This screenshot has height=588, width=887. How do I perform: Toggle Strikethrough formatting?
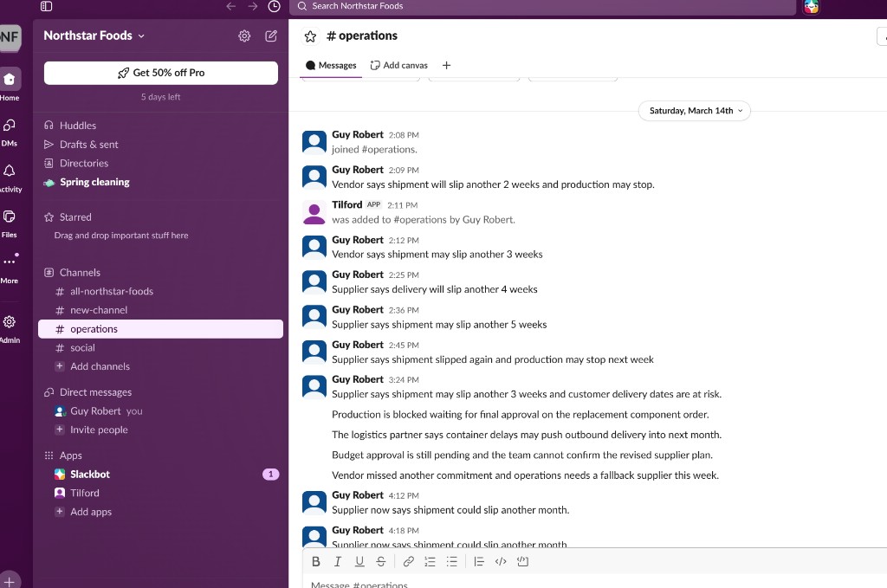coord(381,561)
